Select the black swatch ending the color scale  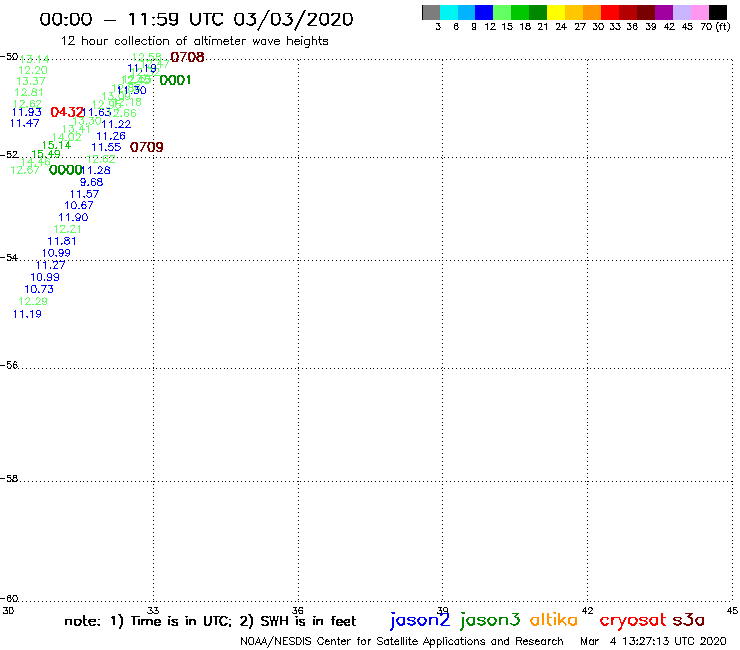coord(718,12)
